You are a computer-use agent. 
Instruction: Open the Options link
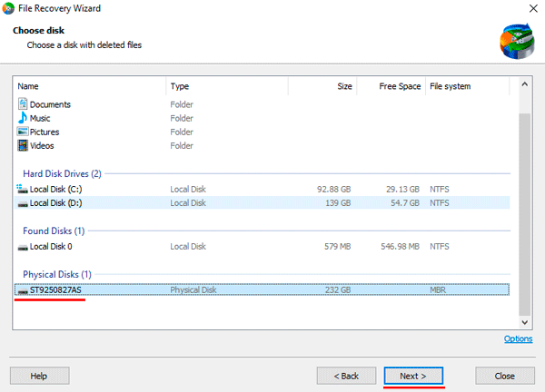click(x=518, y=338)
